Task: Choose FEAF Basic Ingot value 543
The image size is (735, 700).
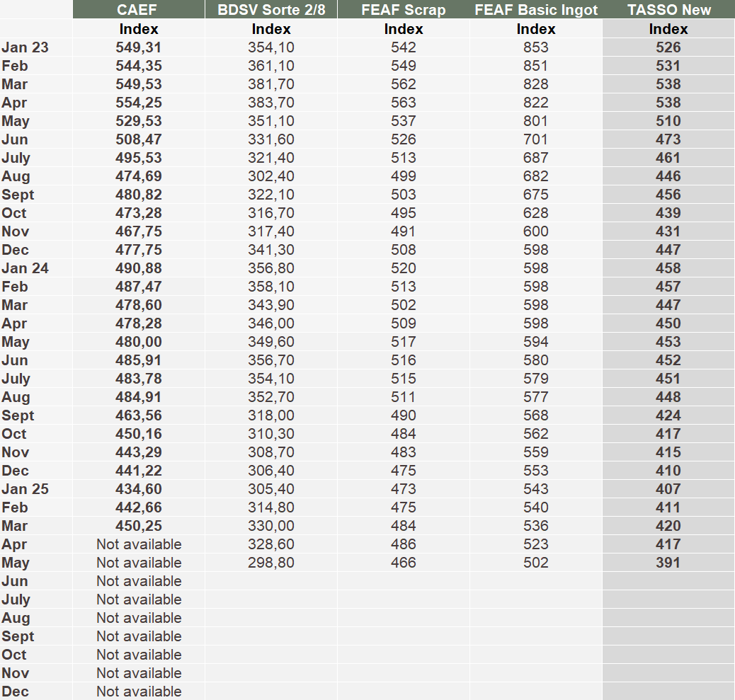Action: click(536, 488)
